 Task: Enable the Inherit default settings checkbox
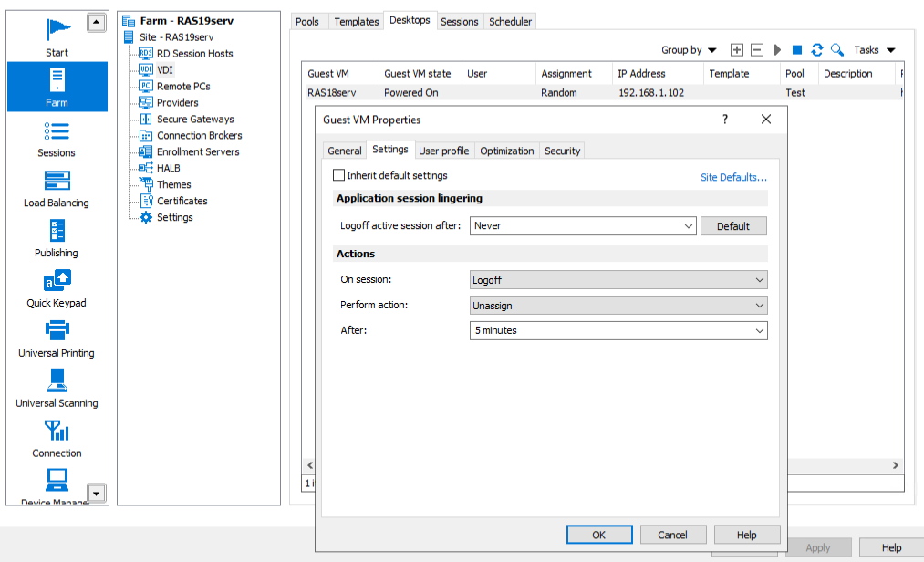339,175
